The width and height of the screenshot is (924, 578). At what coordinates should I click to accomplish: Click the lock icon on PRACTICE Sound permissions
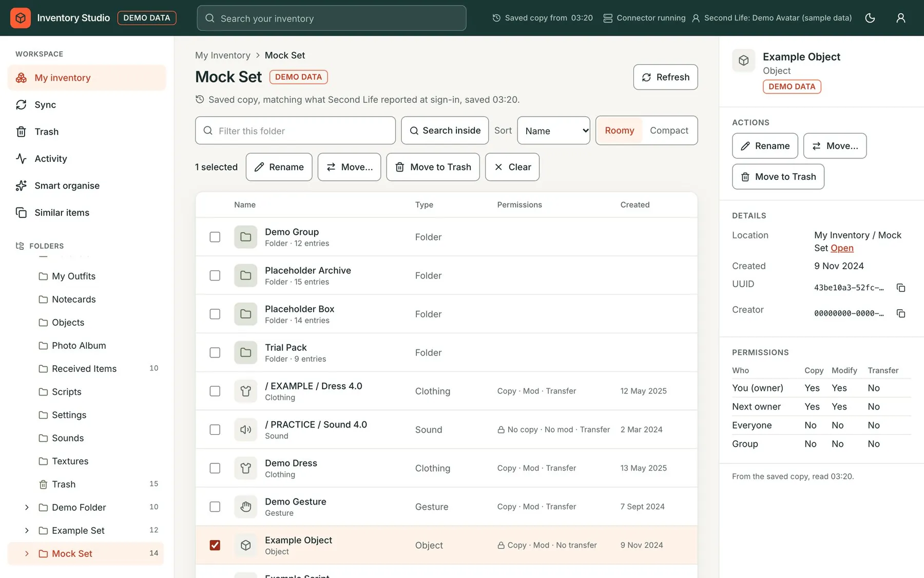501,430
